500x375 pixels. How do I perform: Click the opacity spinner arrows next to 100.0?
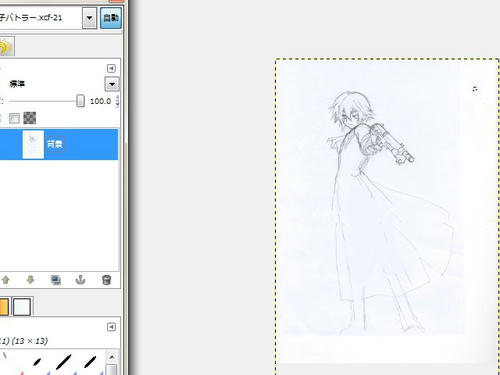117,101
